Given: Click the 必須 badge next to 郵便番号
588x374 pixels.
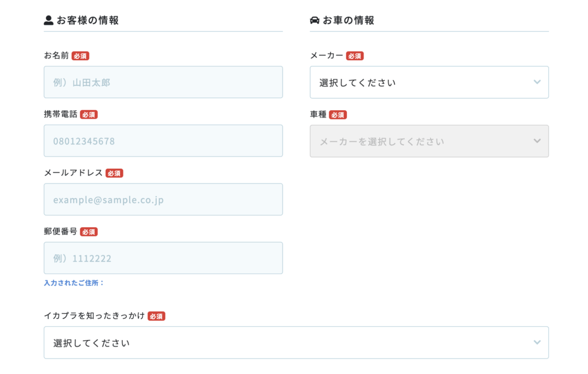Looking at the screenshot, I should pyautogui.click(x=89, y=232).
